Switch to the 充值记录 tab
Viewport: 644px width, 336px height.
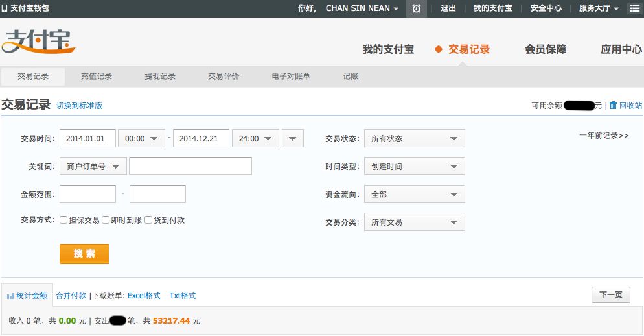[97, 77]
